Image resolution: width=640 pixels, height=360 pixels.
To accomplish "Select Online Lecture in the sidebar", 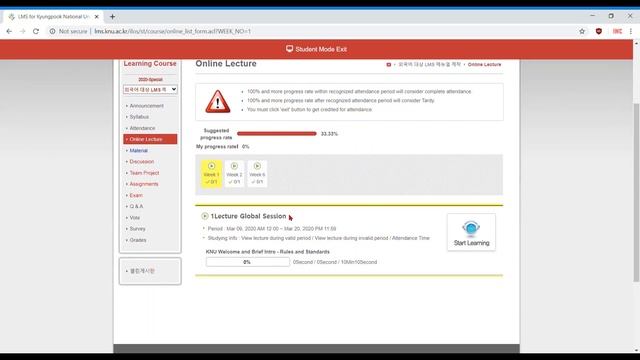I will (150, 139).
